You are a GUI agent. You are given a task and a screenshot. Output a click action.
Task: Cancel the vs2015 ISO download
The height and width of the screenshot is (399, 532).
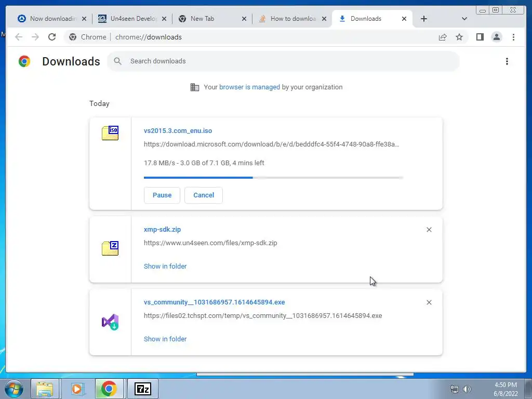coord(204,195)
